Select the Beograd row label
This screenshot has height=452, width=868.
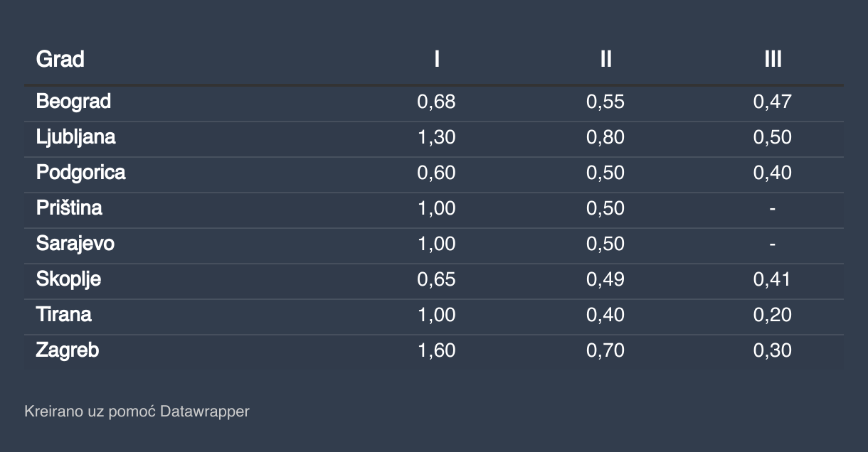pyautogui.click(x=73, y=102)
